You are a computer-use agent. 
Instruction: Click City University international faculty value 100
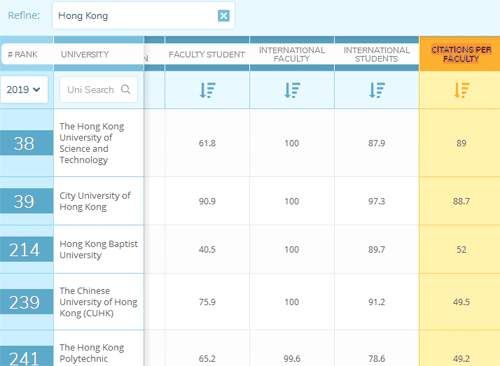(x=292, y=201)
